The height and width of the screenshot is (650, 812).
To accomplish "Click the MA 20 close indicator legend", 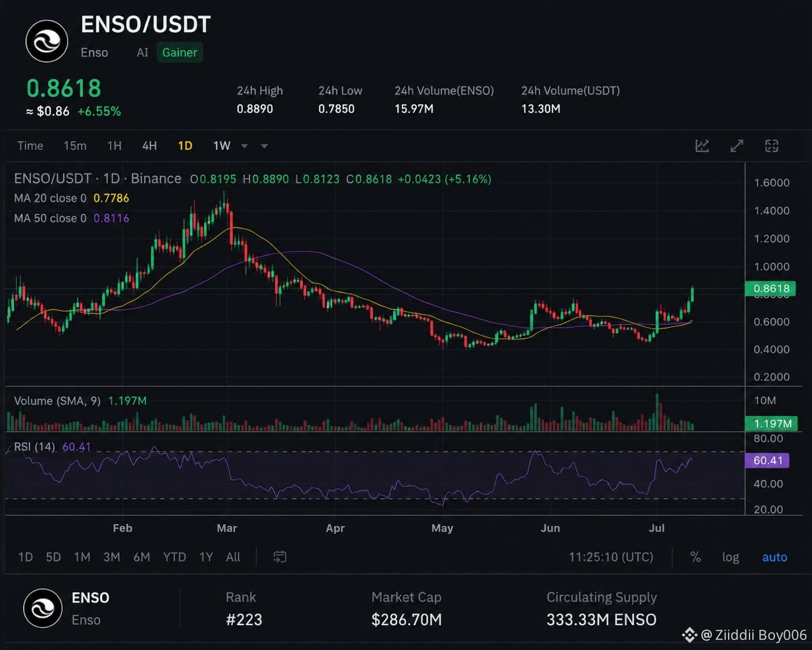I will pos(71,198).
